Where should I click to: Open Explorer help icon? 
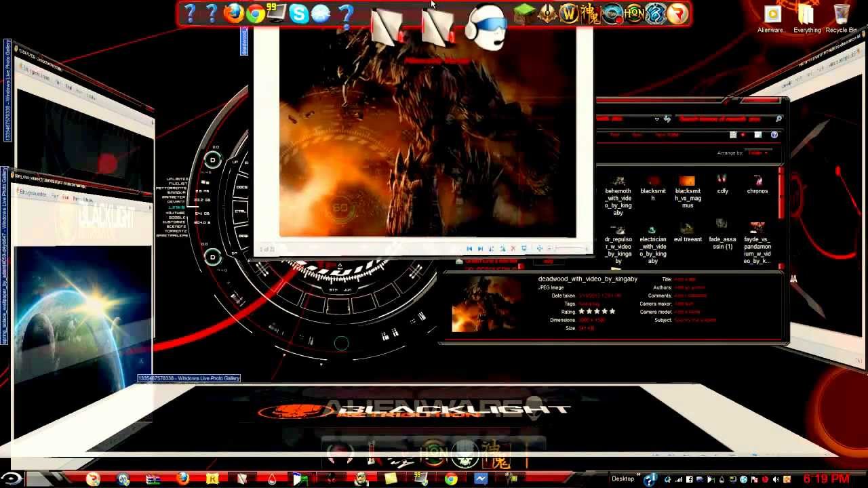point(774,135)
